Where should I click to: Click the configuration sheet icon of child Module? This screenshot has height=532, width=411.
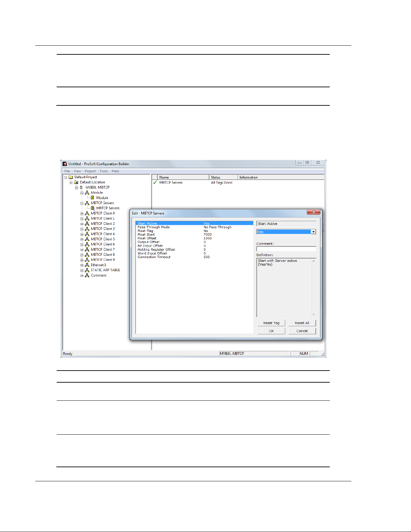point(93,198)
